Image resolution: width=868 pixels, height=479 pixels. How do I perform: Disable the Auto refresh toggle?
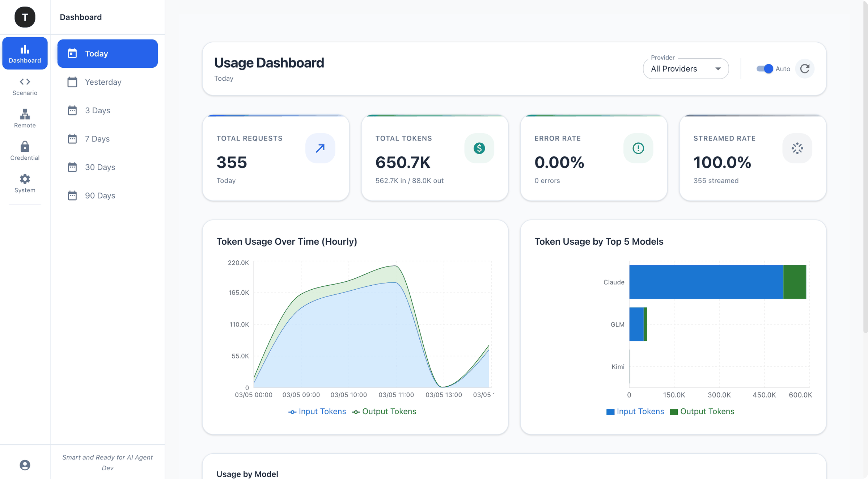765,68
